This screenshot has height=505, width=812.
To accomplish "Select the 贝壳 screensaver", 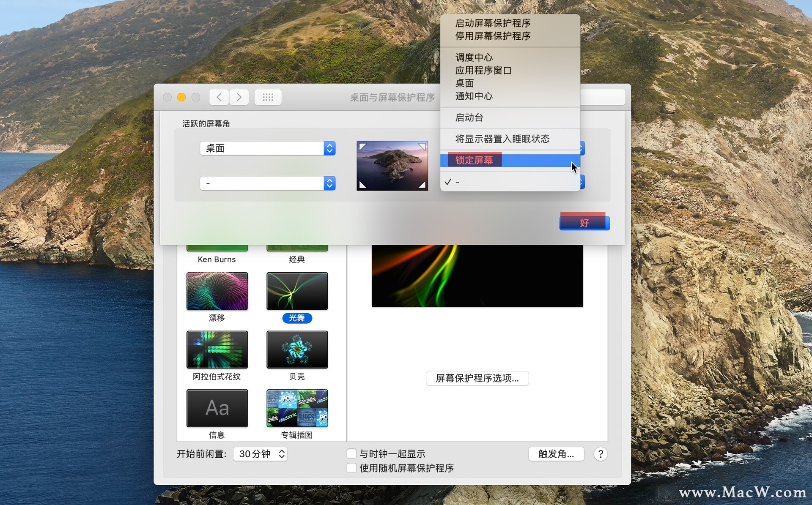I will [x=297, y=349].
